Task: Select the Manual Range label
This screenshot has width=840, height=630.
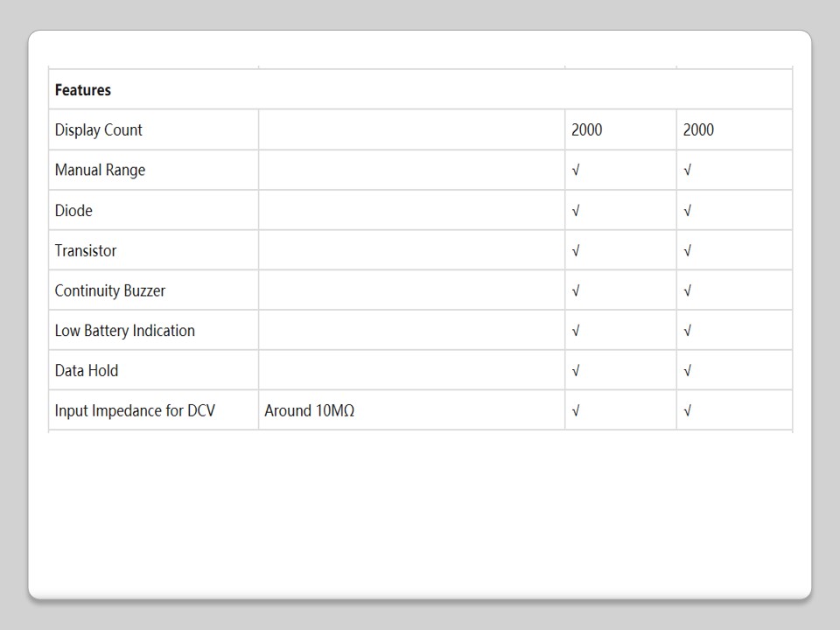Action: (x=100, y=171)
